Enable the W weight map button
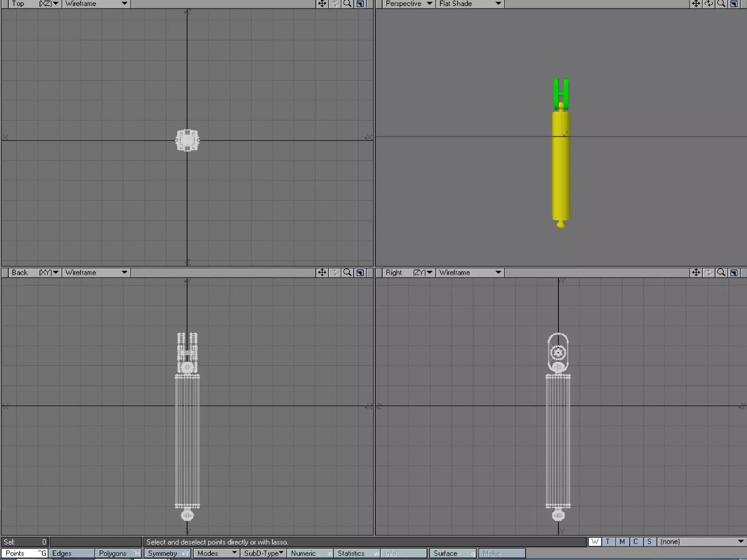Viewport: 747px width, 560px height. point(595,542)
